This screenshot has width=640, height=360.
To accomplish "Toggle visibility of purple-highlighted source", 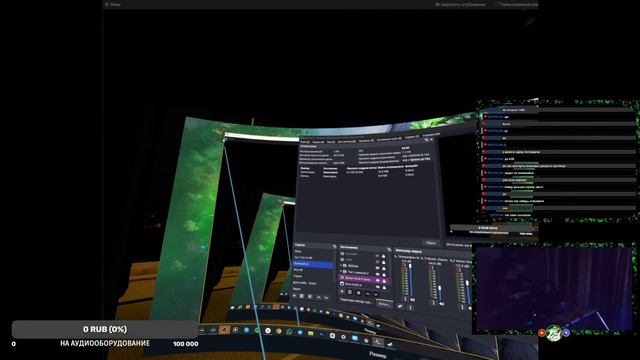I will point(378,281).
